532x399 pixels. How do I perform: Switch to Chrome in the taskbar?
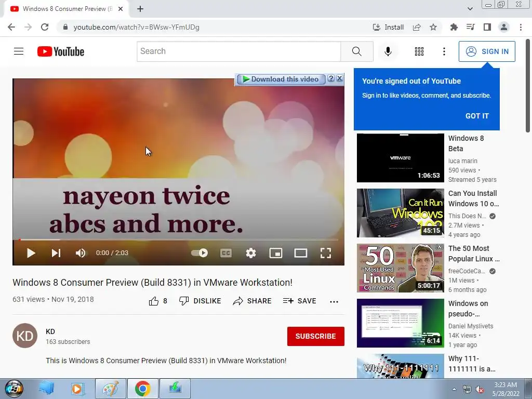pyautogui.click(x=142, y=389)
